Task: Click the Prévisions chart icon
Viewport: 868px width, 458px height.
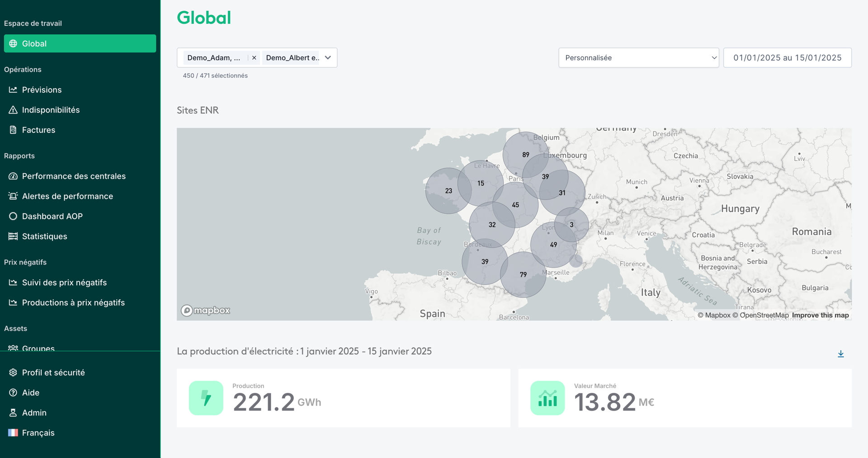Action: tap(13, 90)
